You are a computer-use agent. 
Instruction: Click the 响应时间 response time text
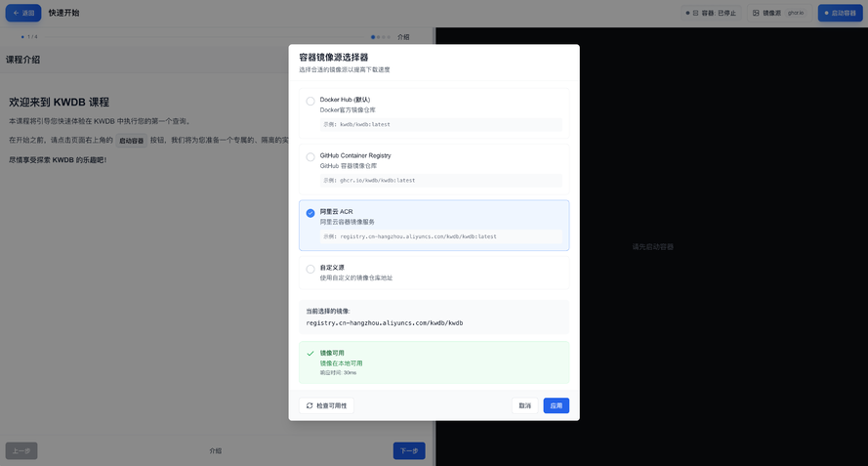click(338, 373)
